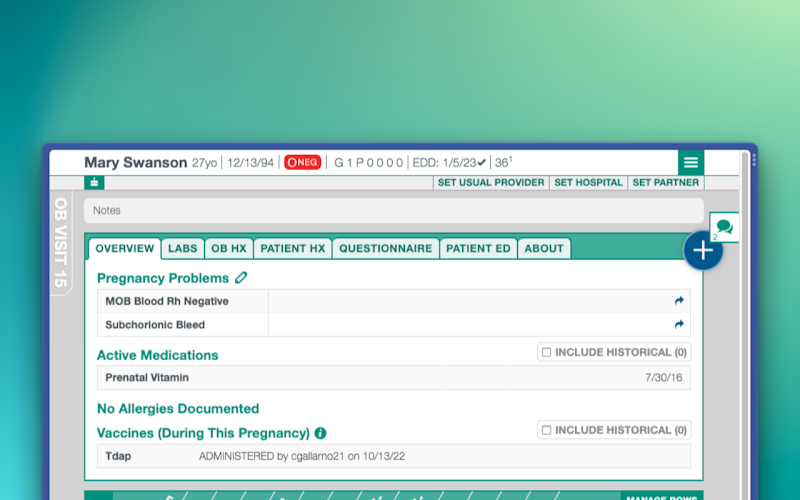Click the blue plus add button
800x500 pixels.
coord(703,251)
